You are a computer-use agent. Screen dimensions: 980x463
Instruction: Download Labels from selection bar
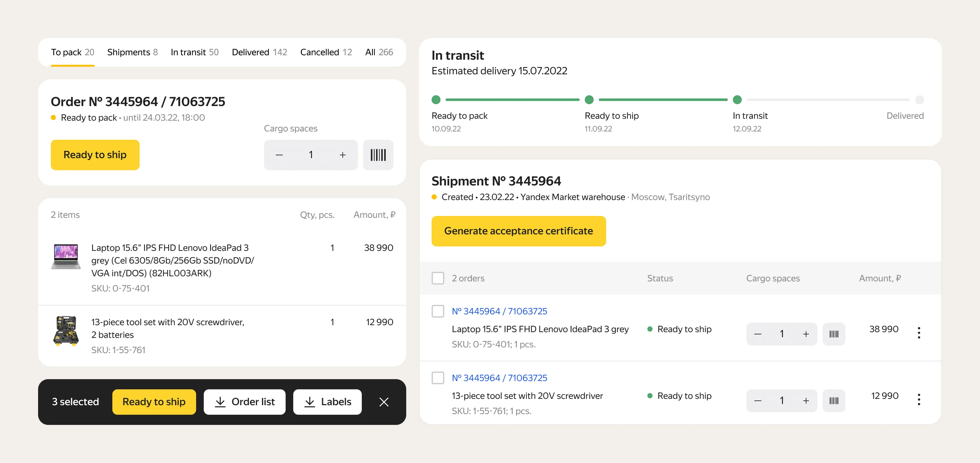[328, 402]
